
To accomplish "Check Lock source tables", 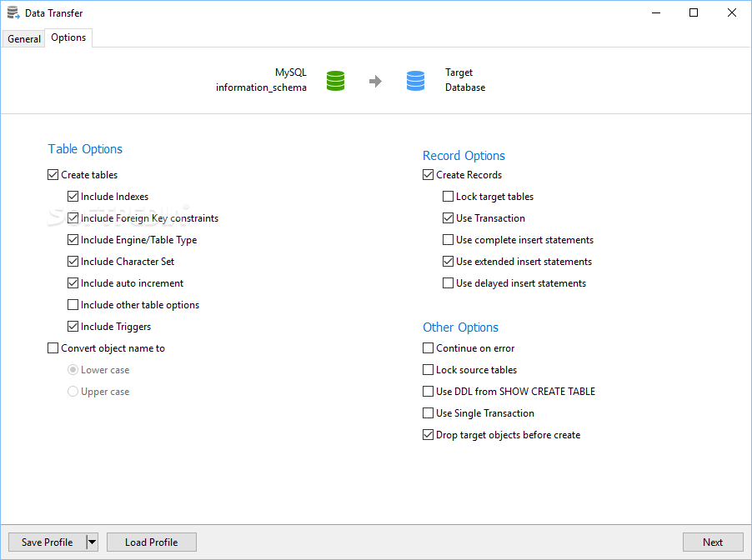I will pos(428,370).
